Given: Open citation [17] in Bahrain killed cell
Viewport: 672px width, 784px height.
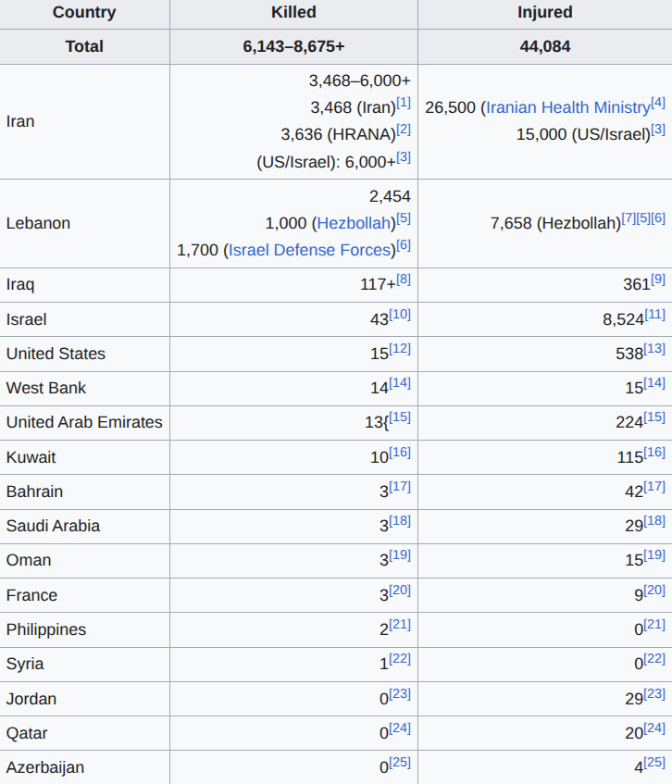Looking at the screenshot, I should (x=400, y=487).
